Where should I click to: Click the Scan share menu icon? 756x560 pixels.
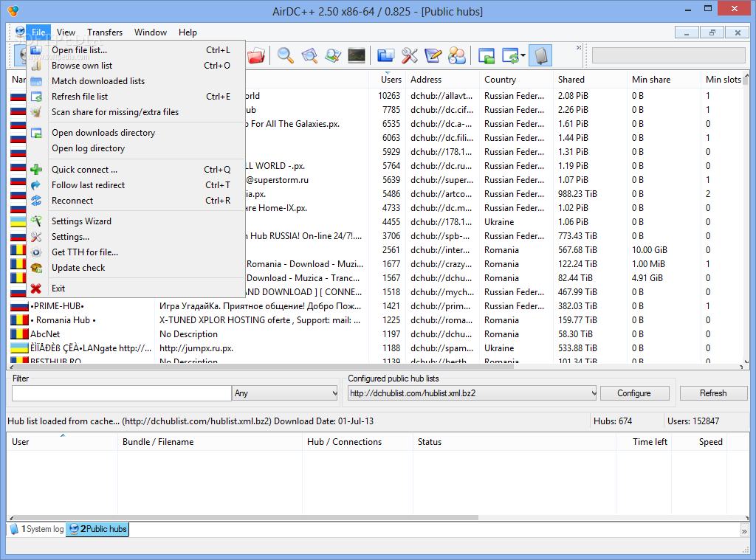pyautogui.click(x=36, y=112)
